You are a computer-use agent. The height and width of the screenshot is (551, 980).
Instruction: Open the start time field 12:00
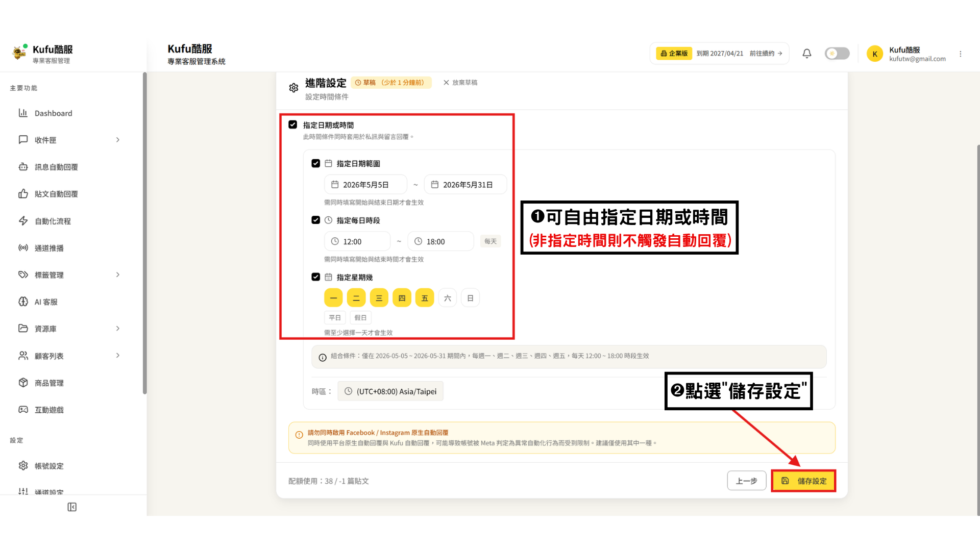[357, 241]
